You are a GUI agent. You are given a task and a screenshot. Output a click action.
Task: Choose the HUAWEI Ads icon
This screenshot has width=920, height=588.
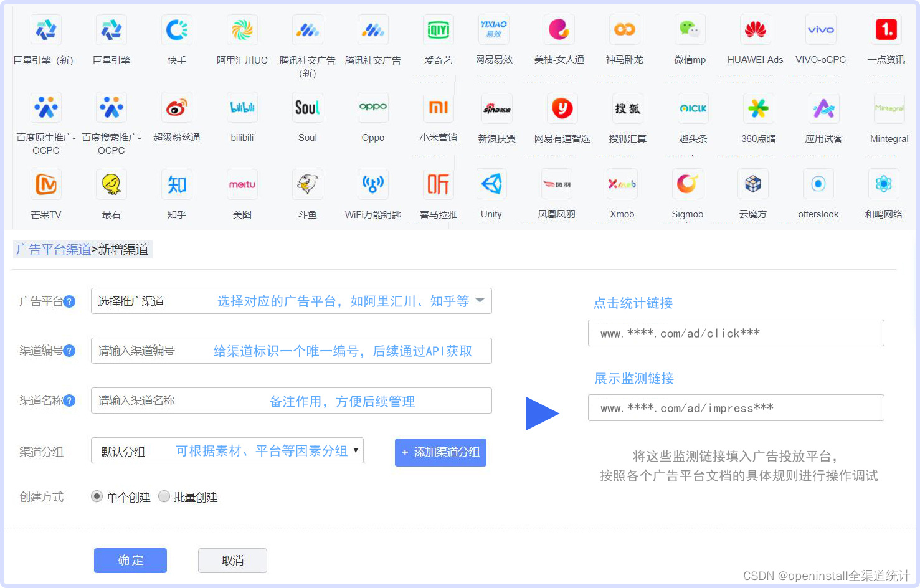(x=756, y=29)
